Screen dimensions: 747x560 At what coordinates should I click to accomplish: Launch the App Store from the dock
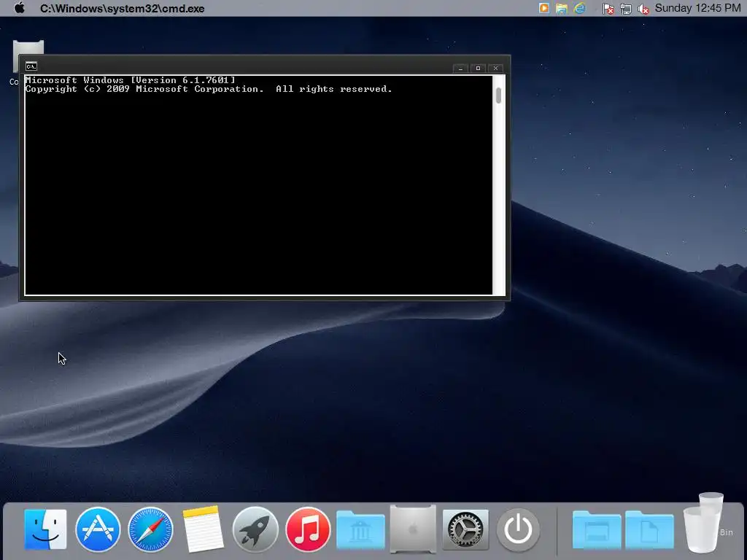tap(98, 529)
